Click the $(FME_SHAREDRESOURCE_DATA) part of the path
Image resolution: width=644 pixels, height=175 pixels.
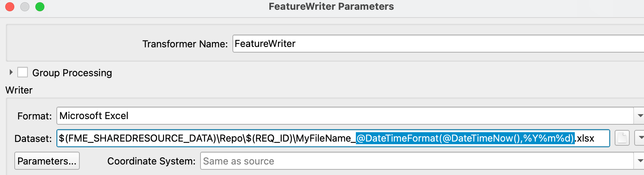[138, 138]
